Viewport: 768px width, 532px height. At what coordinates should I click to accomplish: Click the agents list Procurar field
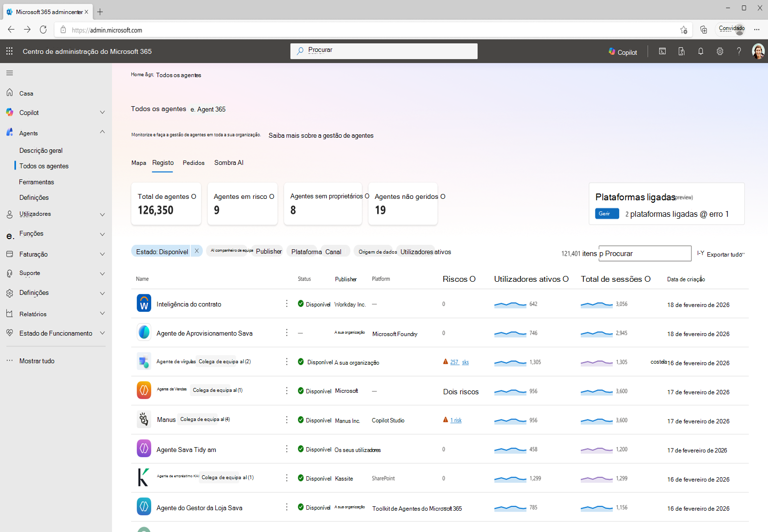pyautogui.click(x=645, y=253)
